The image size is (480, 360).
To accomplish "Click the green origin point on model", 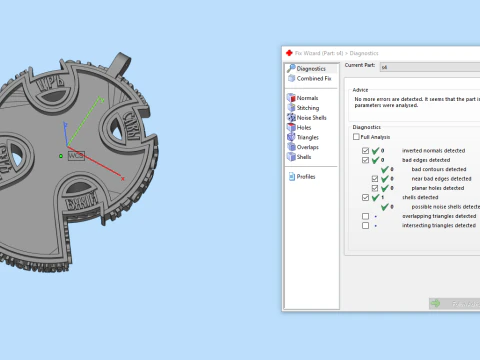I will 61,156.
